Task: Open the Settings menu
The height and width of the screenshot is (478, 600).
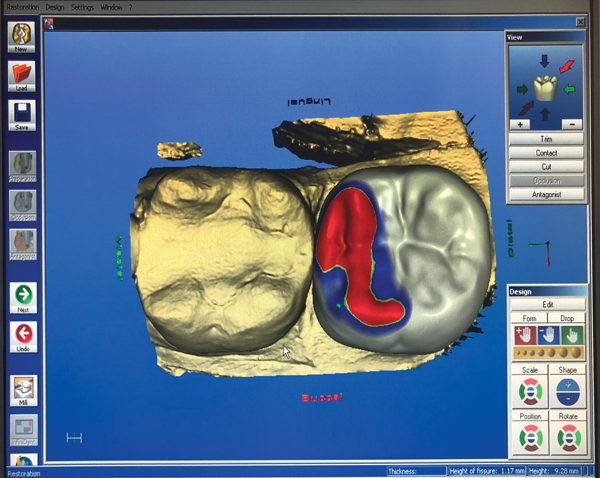Action: coord(82,6)
